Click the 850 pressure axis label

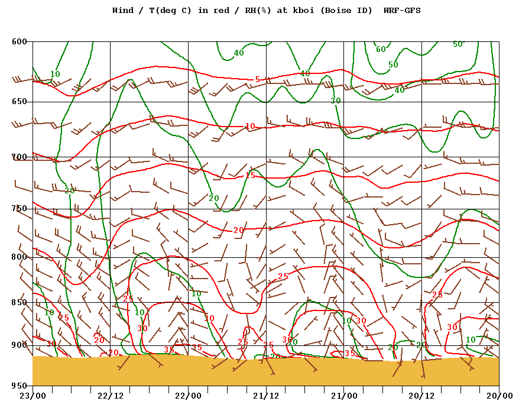pos(20,302)
